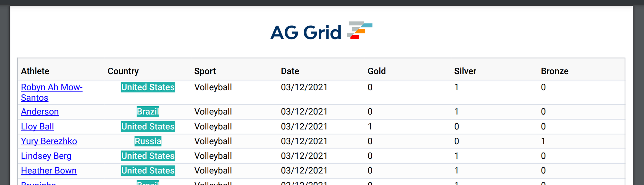Select the Brazil badge in Anderson's row
The image size is (644, 185).
coord(148,112)
